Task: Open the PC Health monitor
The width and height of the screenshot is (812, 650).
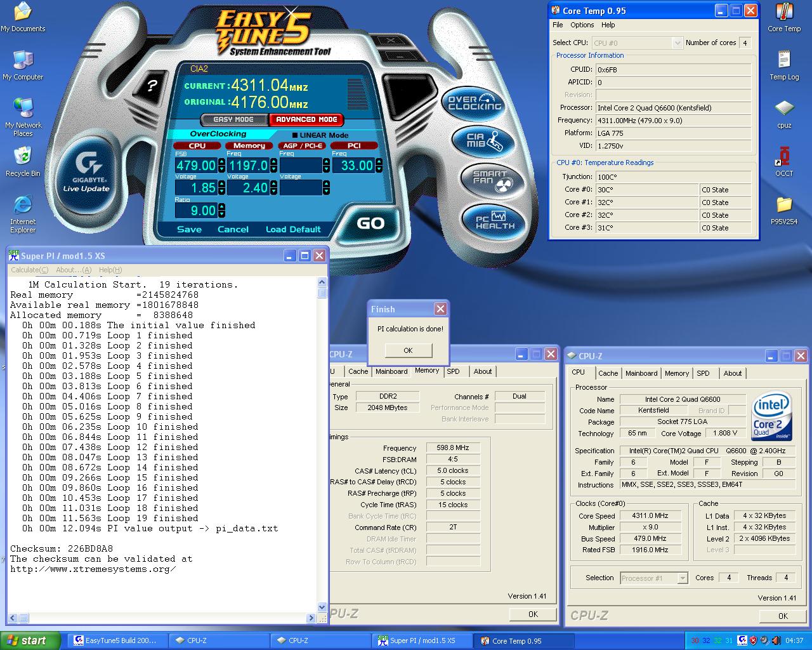Action: (495, 221)
